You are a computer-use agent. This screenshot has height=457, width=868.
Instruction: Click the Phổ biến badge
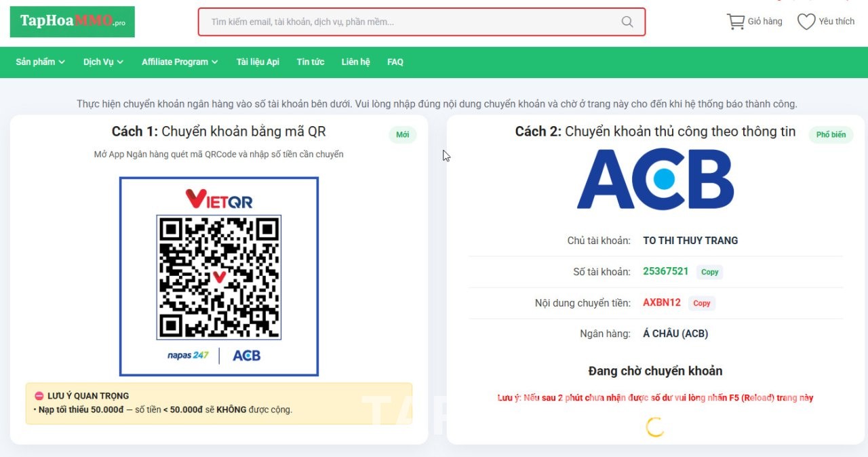[831, 134]
